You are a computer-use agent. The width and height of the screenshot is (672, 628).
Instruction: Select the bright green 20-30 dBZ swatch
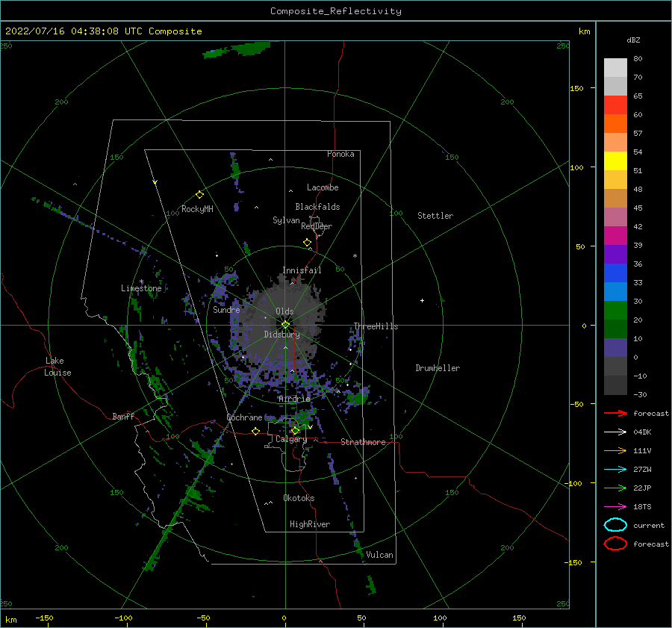(615, 311)
